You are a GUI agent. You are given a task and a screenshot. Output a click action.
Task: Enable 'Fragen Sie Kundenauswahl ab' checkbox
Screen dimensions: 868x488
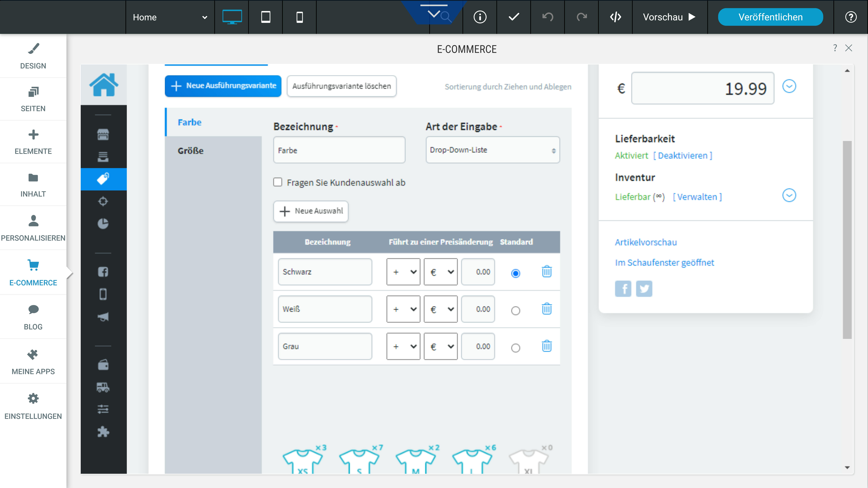click(278, 182)
